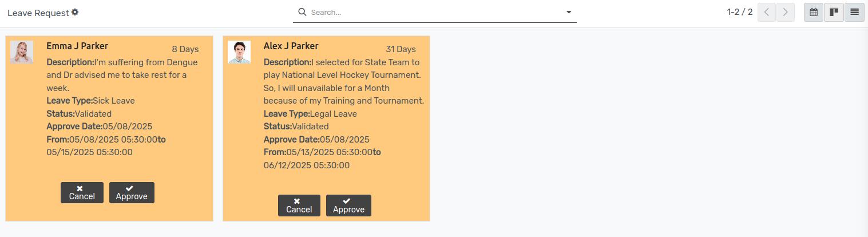Open Alex J Parker's leave card title

point(291,46)
